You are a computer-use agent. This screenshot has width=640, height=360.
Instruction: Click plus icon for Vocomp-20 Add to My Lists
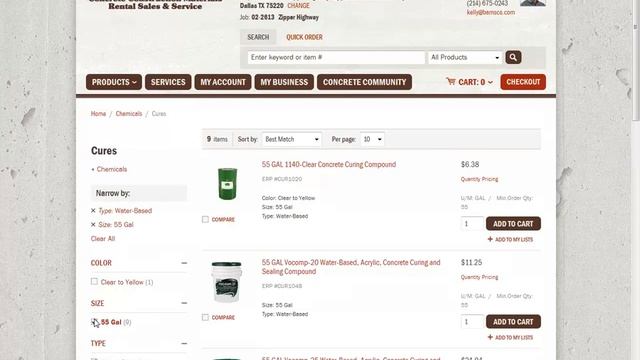click(x=490, y=337)
